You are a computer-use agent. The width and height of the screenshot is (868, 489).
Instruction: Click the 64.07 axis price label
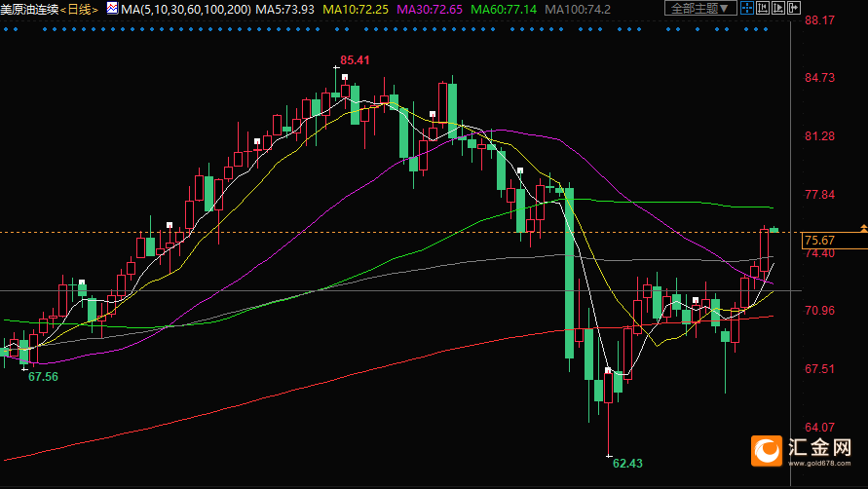click(x=820, y=428)
